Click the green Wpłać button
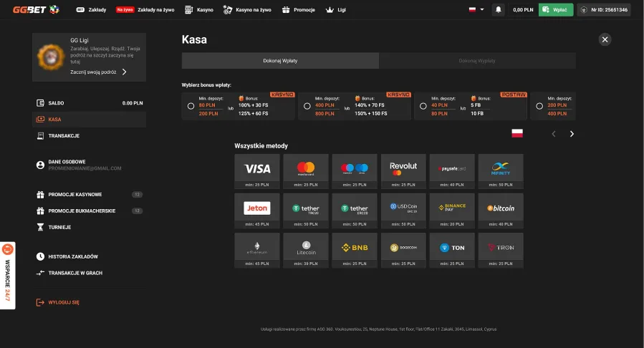Image resolution: width=644 pixels, height=348 pixels. click(x=556, y=9)
